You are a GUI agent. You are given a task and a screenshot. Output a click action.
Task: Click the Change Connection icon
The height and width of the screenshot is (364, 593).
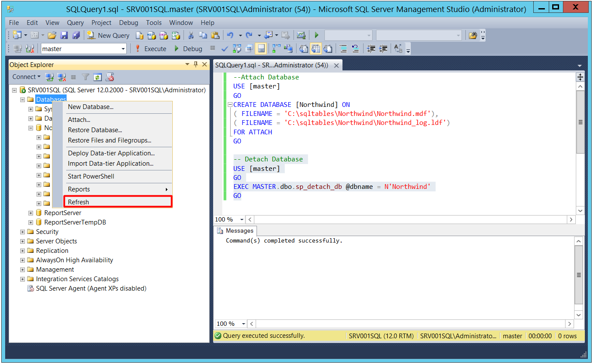30,49
